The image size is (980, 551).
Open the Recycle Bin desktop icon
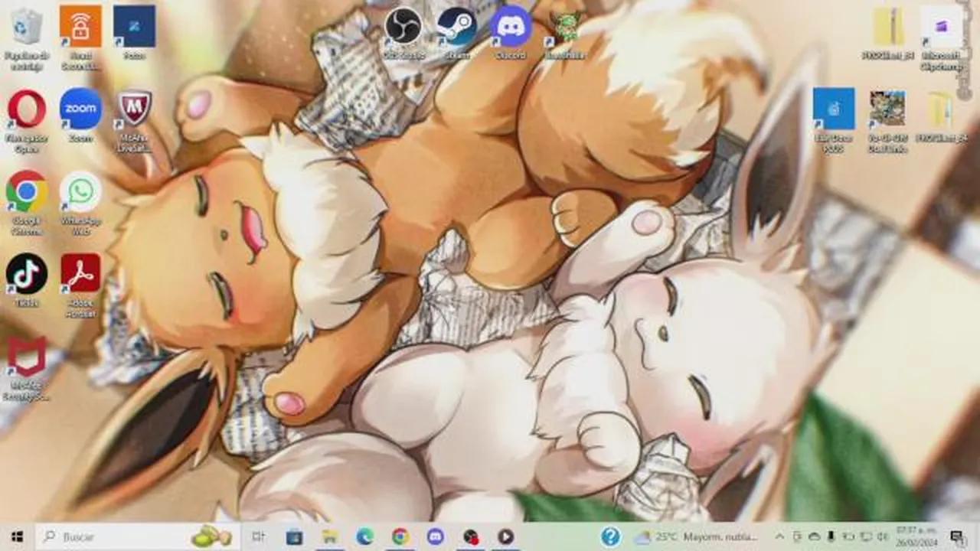(28, 38)
